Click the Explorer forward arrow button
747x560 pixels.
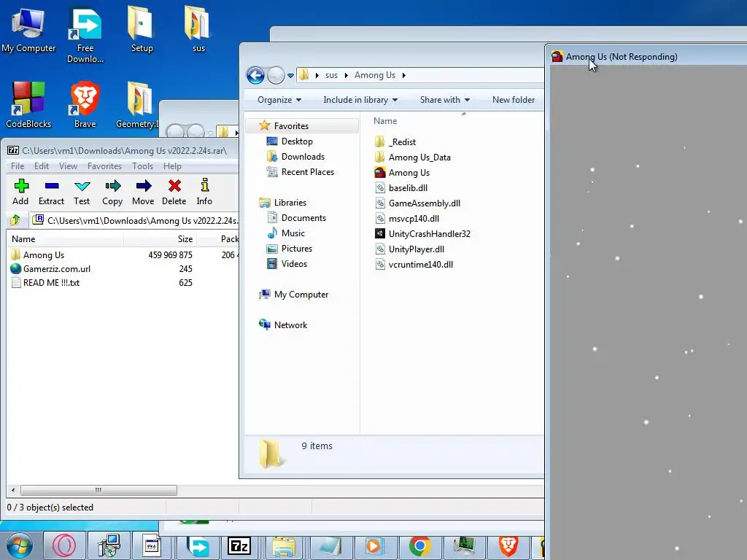[275, 75]
